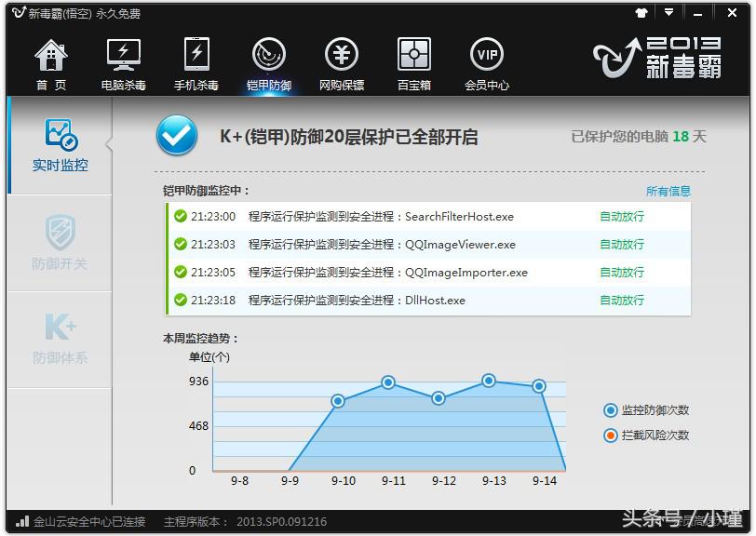Click the upload arrow icon in title bar
Image resolution: width=756 pixels, height=536 pixels.
click(641, 12)
